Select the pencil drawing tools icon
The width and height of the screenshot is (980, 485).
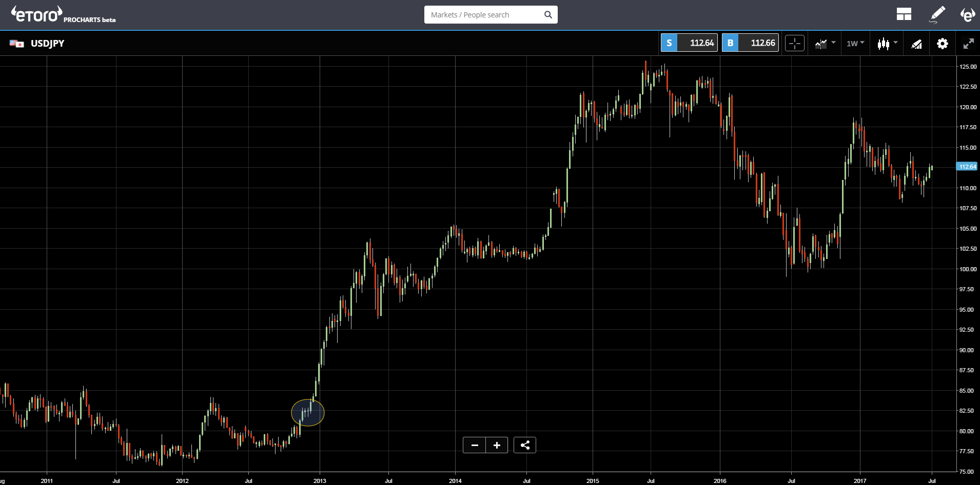937,14
